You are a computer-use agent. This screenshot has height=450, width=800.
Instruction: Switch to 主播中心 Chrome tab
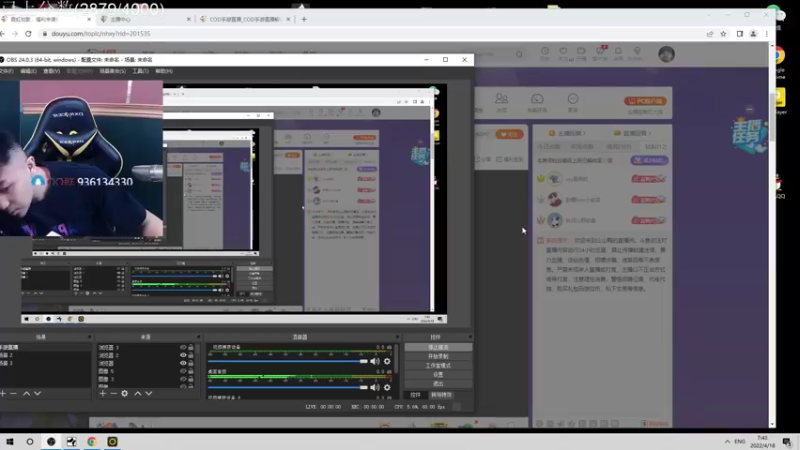145,19
